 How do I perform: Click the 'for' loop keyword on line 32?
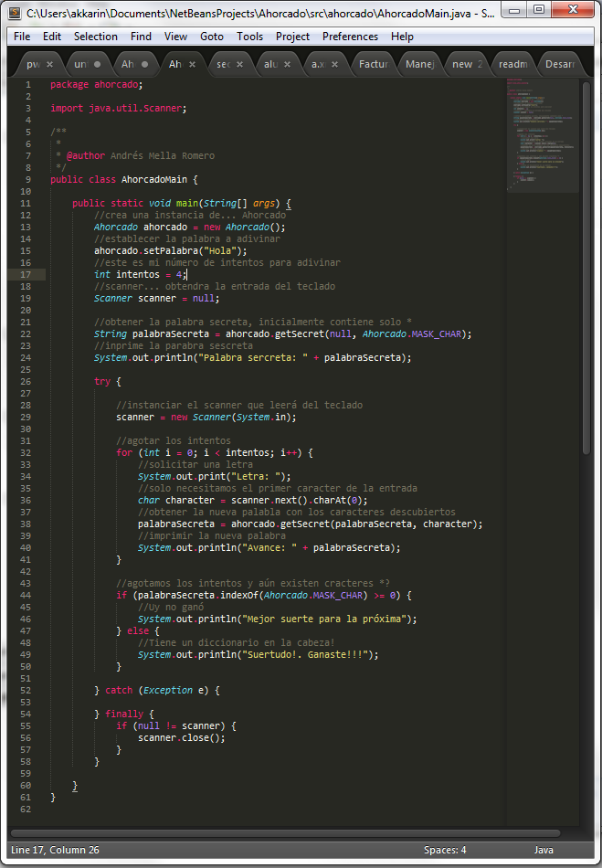[x=124, y=453]
